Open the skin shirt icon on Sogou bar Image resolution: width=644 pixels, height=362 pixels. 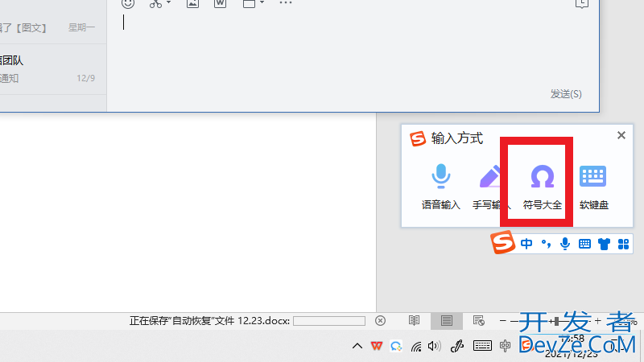click(x=604, y=245)
